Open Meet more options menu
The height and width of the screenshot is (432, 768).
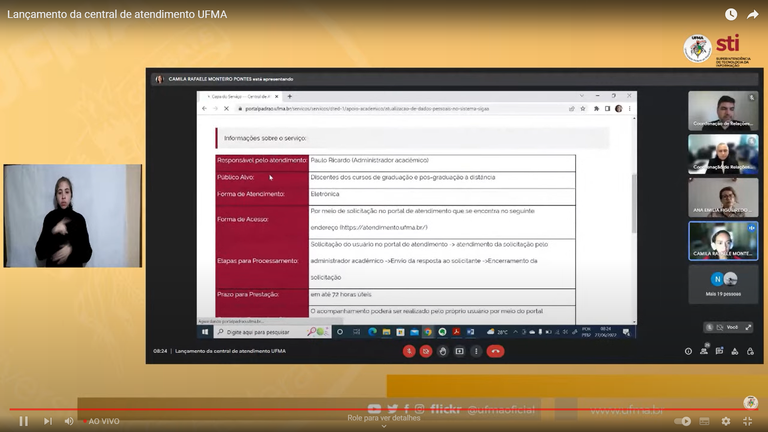[476, 351]
